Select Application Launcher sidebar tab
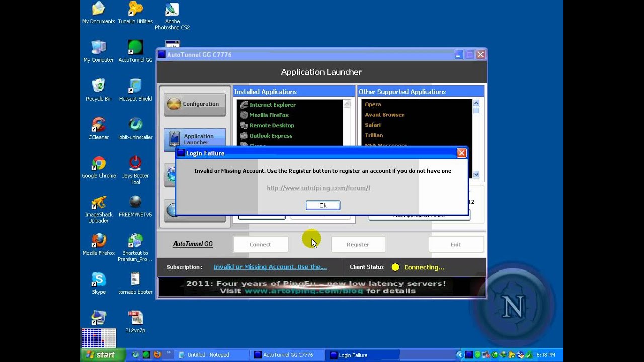 pyautogui.click(x=195, y=139)
